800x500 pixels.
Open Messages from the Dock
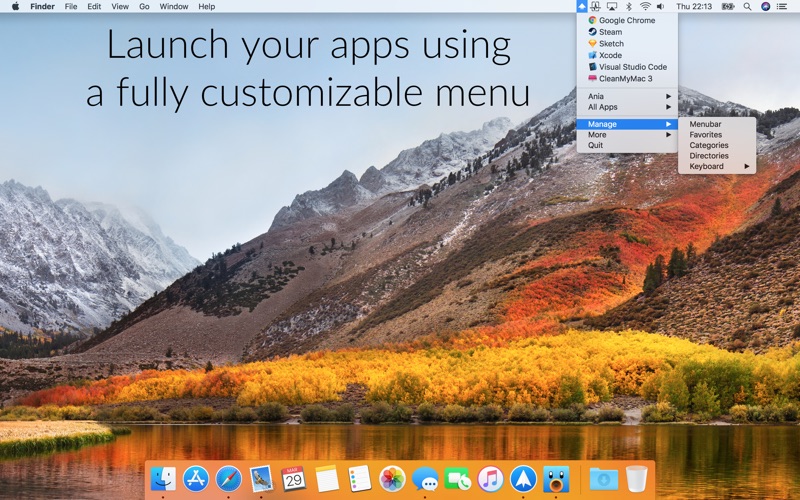point(425,479)
